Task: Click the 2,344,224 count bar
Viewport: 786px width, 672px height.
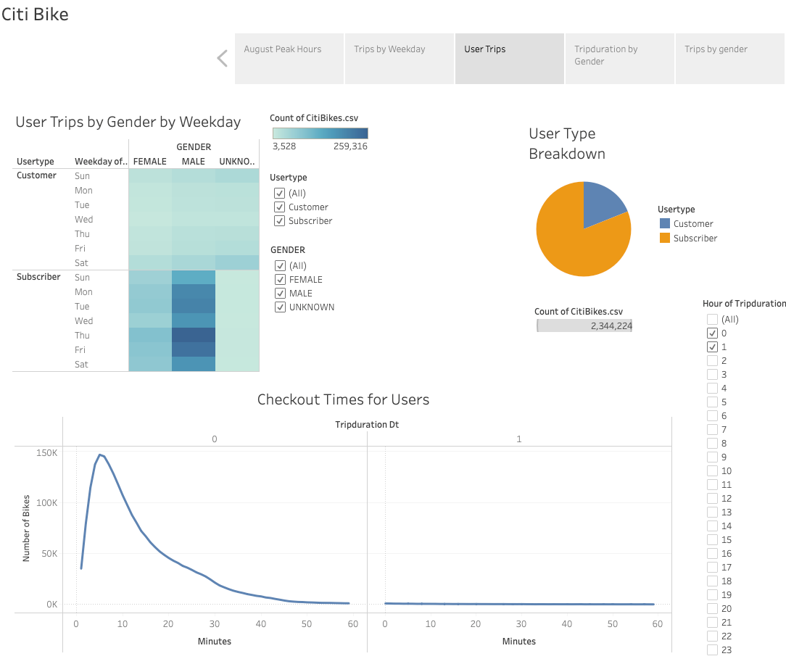Action: point(584,325)
